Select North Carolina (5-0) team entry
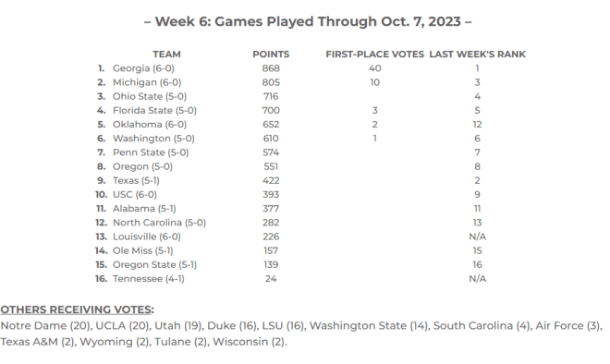This screenshot has width=610, height=364. click(x=160, y=223)
